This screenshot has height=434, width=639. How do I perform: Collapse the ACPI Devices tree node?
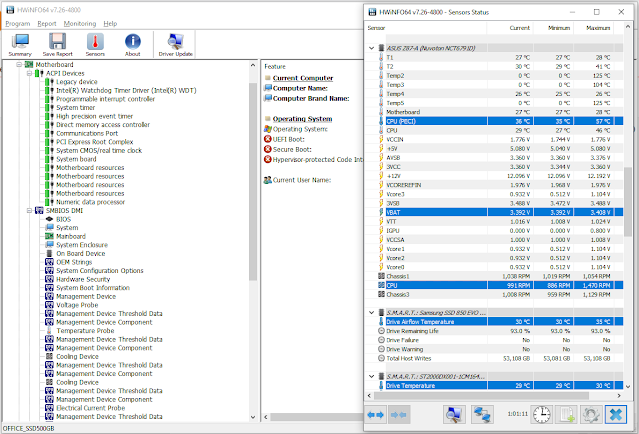(29, 73)
